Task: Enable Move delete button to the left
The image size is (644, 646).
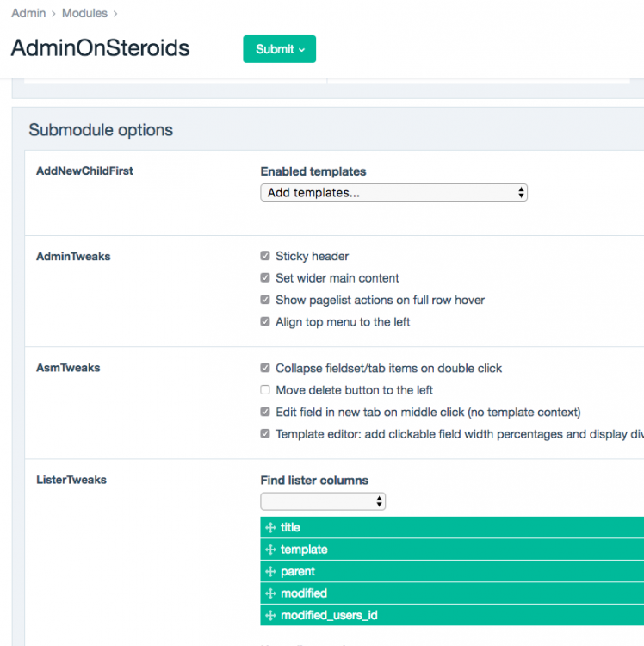Action: coord(265,390)
